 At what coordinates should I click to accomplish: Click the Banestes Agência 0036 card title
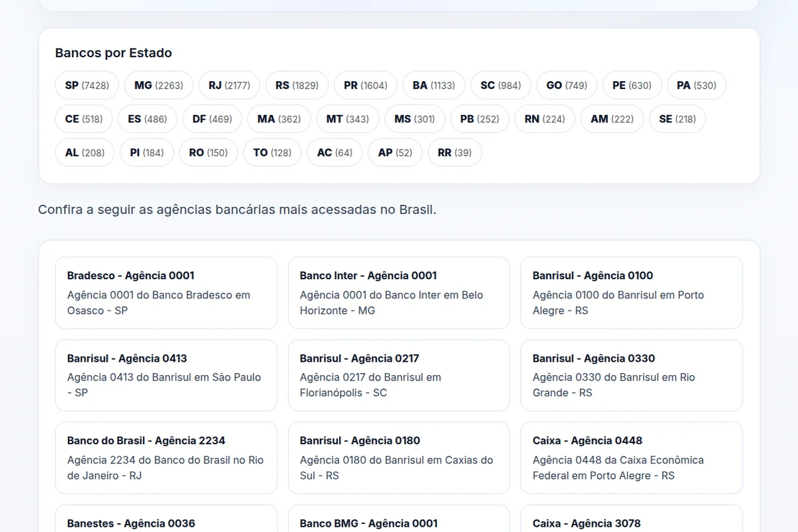tap(131, 523)
